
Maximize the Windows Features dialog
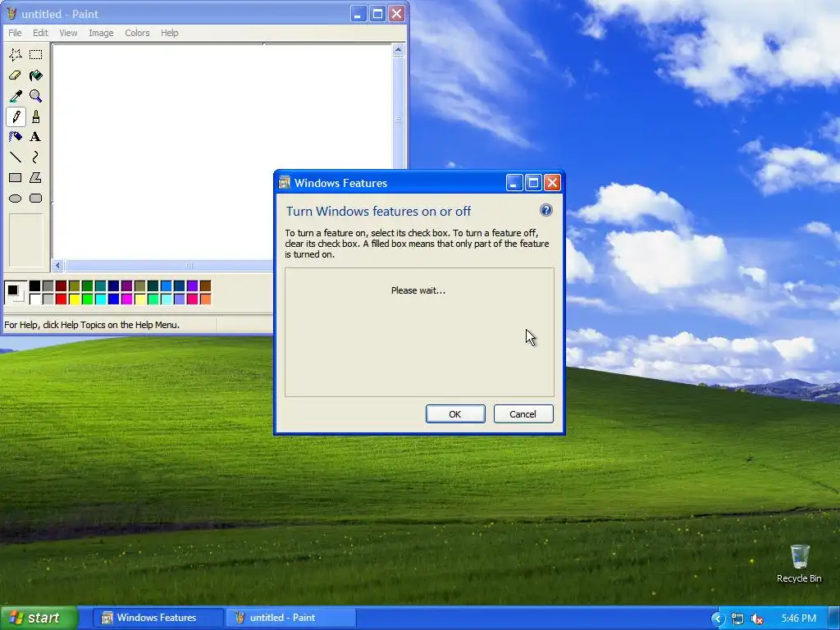click(x=533, y=183)
